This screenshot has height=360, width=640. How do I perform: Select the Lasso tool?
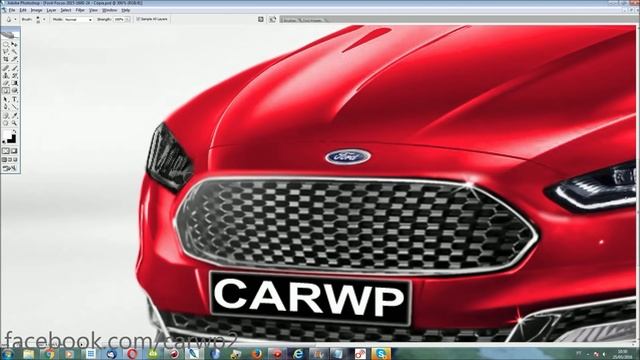coord(6,51)
